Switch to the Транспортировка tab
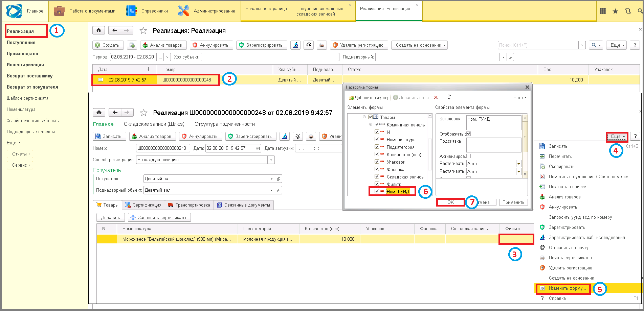This screenshot has width=644, height=311. 189,205
